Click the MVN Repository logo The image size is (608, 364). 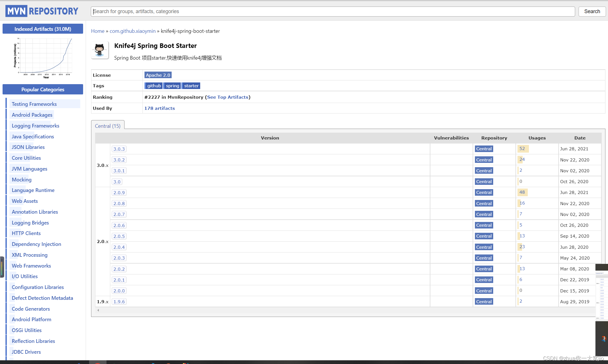coord(42,11)
